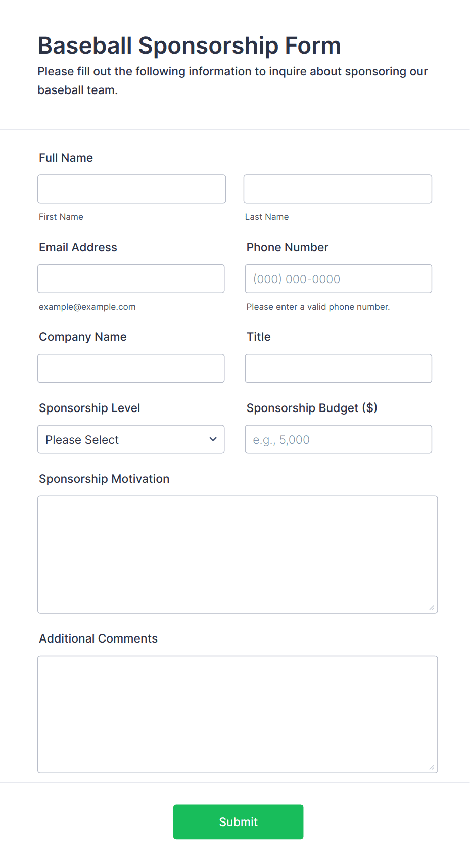Click into the Company Name field

tap(131, 368)
